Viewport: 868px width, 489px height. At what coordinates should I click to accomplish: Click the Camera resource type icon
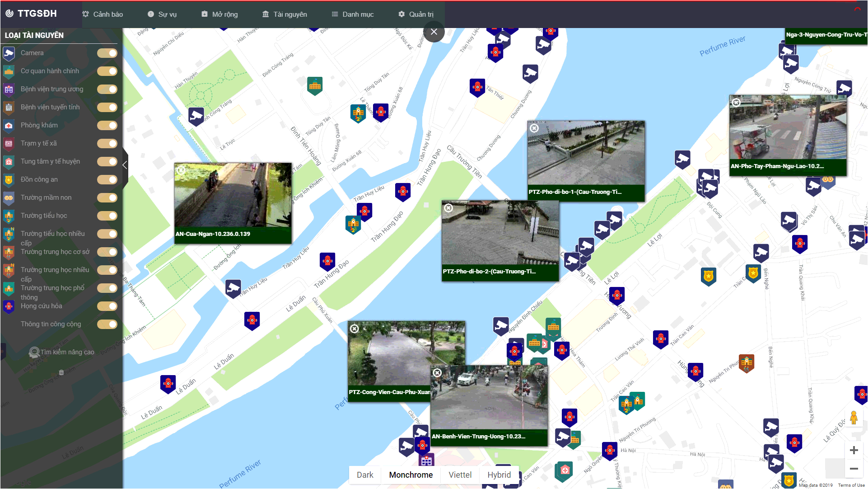tap(9, 53)
